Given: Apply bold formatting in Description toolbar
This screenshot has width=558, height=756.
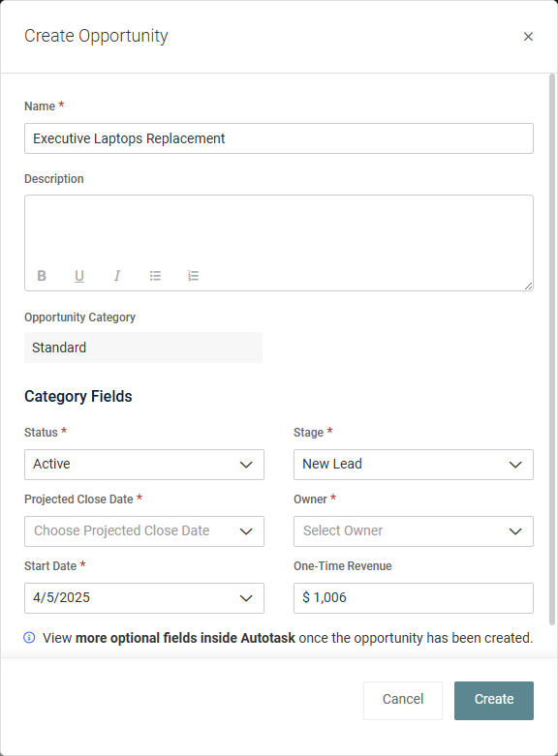Looking at the screenshot, I should (42, 276).
